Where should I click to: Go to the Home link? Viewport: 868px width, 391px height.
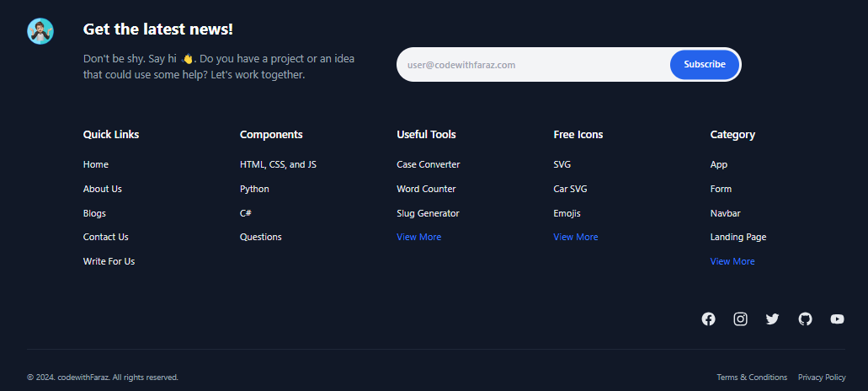click(96, 164)
